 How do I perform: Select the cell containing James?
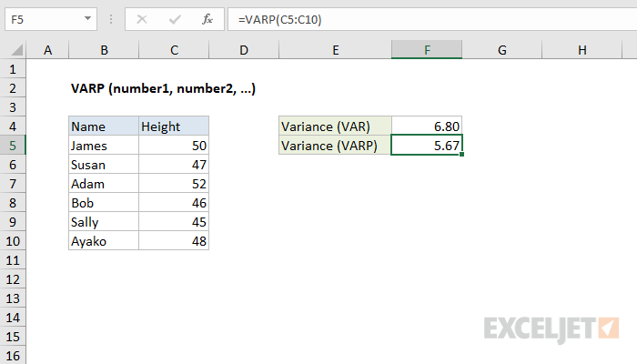tap(104, 146)
